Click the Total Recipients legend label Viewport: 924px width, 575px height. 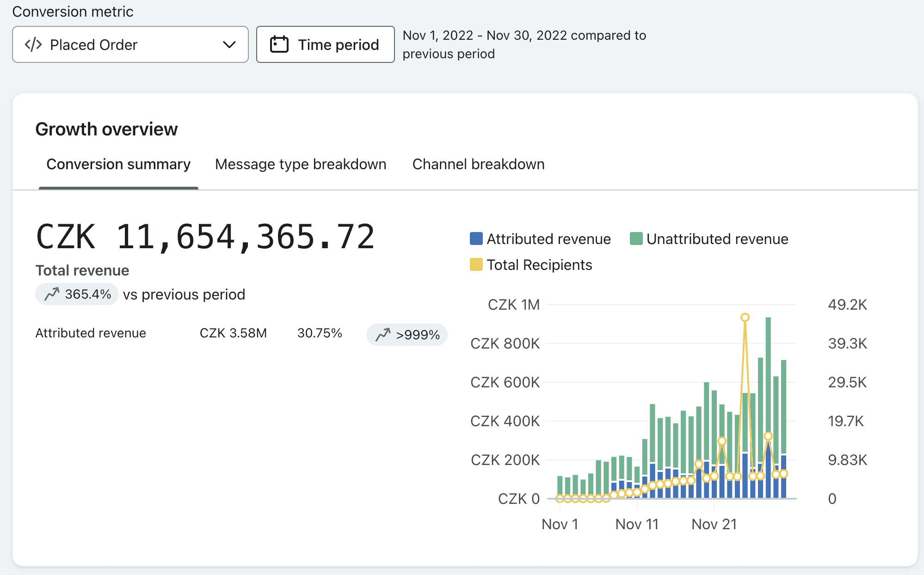tap(540, 265)
